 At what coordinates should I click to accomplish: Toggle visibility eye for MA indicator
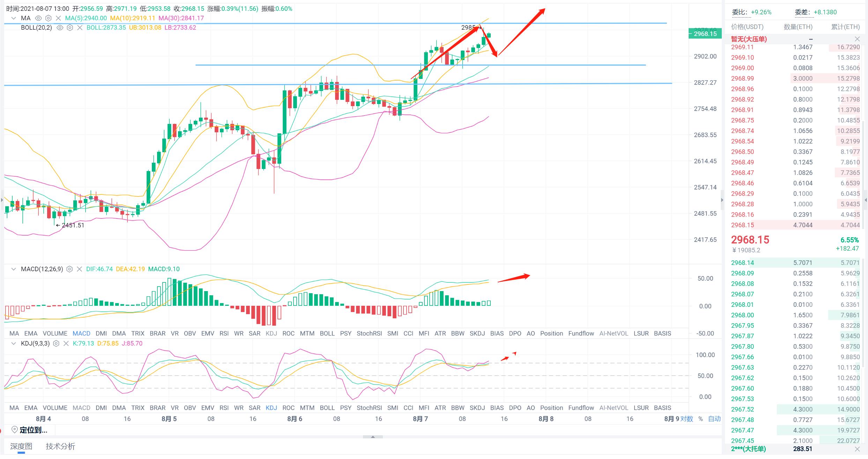[x=38, y=18]
